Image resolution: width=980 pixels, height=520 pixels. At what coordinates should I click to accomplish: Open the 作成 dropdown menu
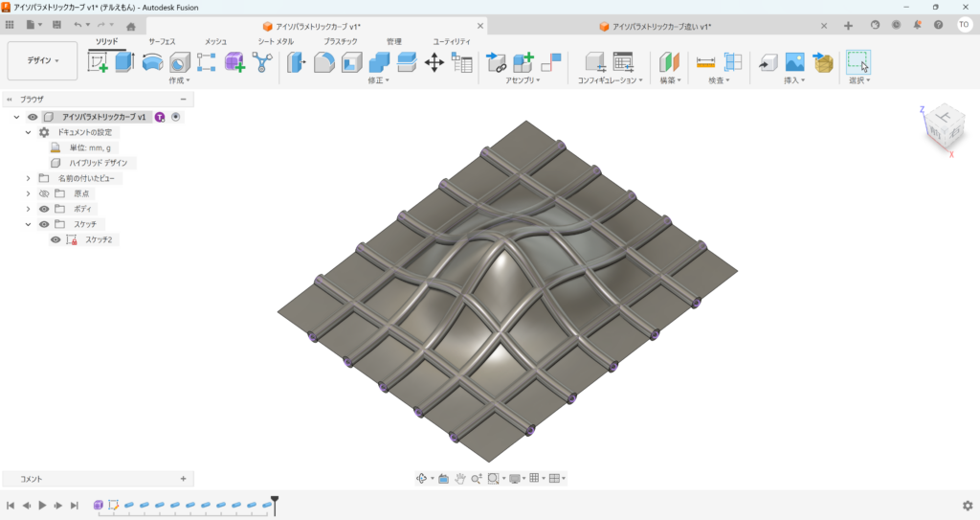(179, 81)
